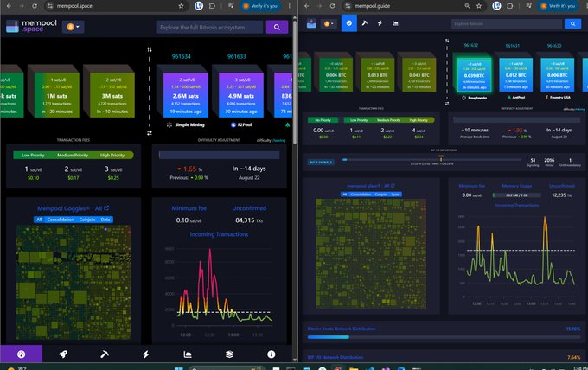Open the Windows Start button on taskbar
This screenshot has height=370, width=588.
[x=179, y=368]
